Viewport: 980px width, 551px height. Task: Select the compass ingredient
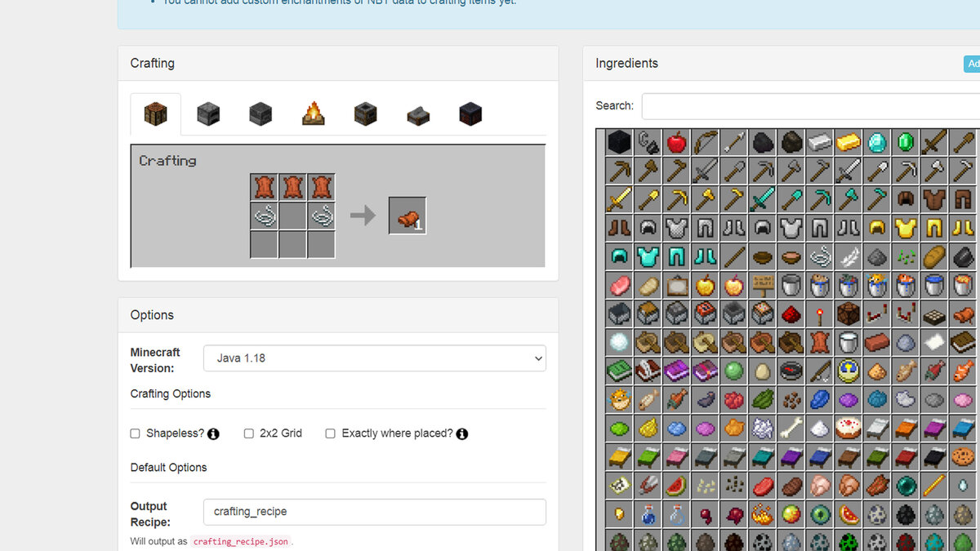click(791, 371)
